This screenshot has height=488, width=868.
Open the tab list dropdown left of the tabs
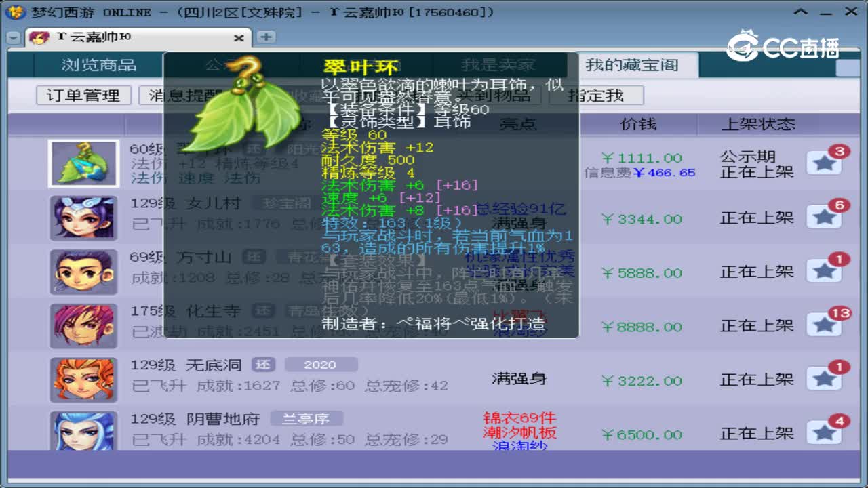click(13, 38)
